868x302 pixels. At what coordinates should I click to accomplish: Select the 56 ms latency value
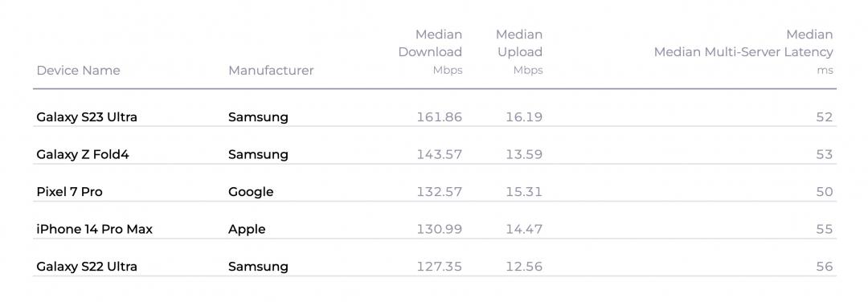coord(825,266)
